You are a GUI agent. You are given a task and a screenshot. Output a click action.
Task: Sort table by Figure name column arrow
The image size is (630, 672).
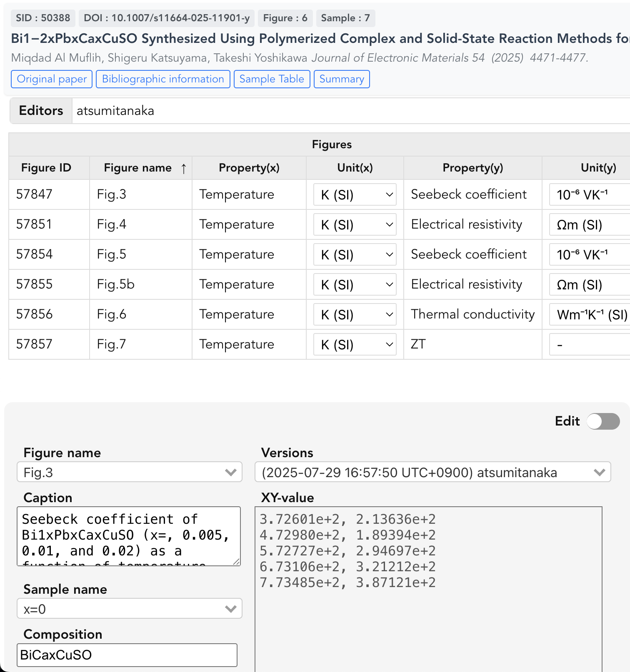point(183,168)
